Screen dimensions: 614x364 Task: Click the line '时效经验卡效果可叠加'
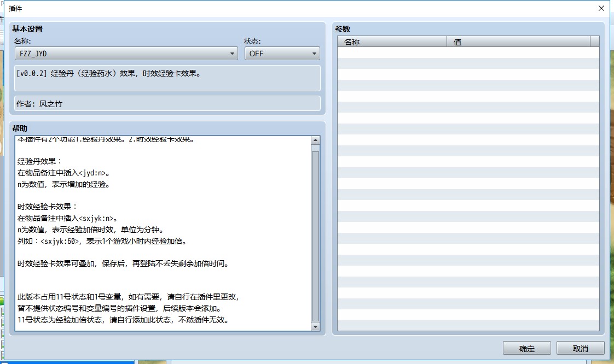point(123,263)
